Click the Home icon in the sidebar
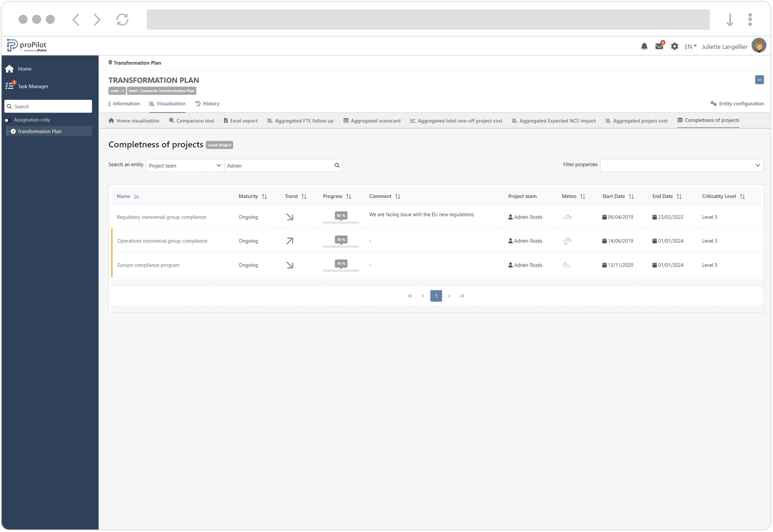Viewport: 773px width, 532px height. pos(9,69)
